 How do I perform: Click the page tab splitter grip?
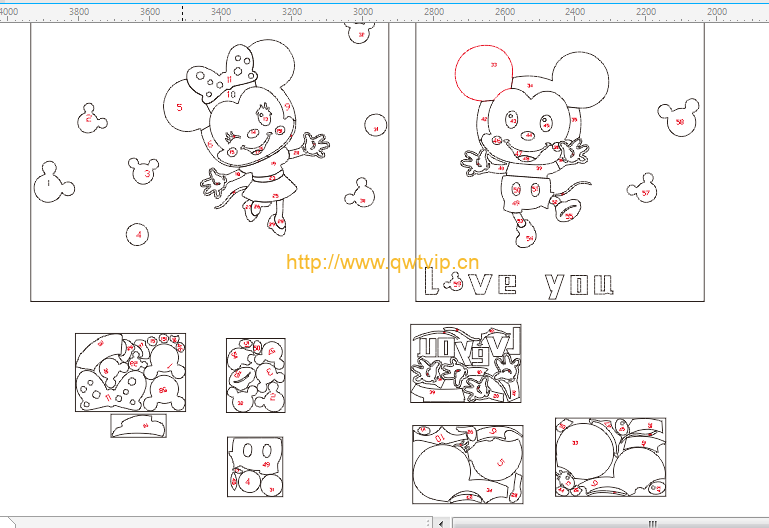(428, 523)
